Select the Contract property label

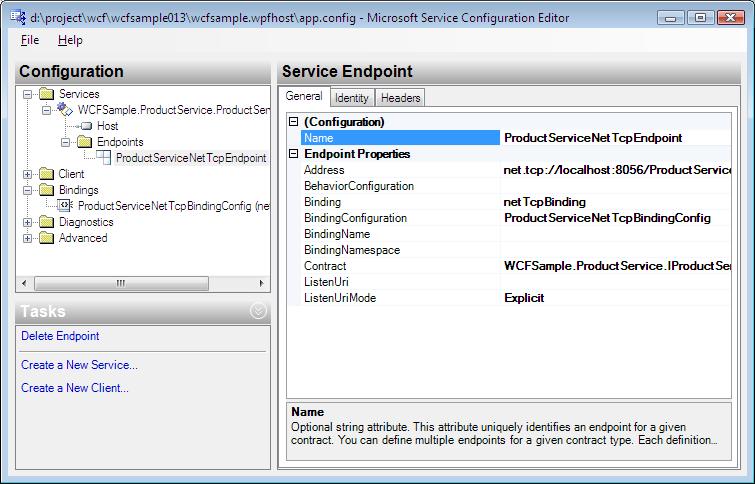click(x=401, y=266)
